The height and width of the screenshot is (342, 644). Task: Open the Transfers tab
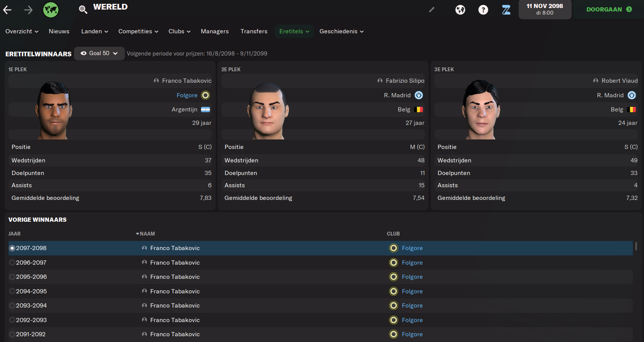(254, 31)
